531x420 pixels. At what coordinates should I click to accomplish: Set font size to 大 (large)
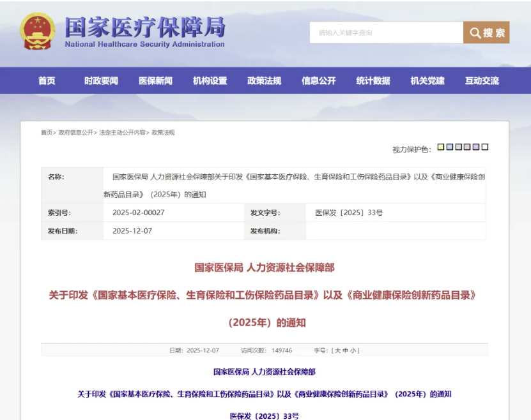336,350
